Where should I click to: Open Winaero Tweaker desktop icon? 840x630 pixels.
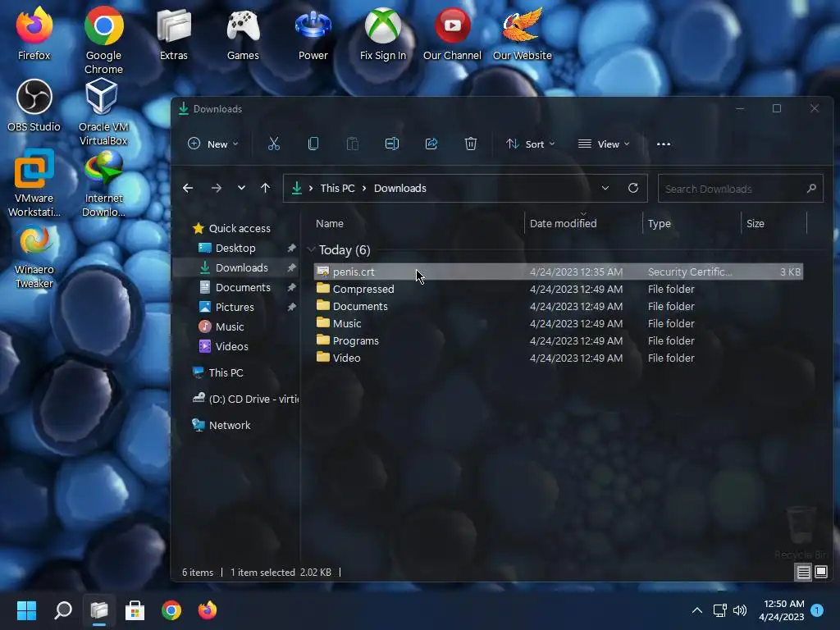(x=34, y=256)
